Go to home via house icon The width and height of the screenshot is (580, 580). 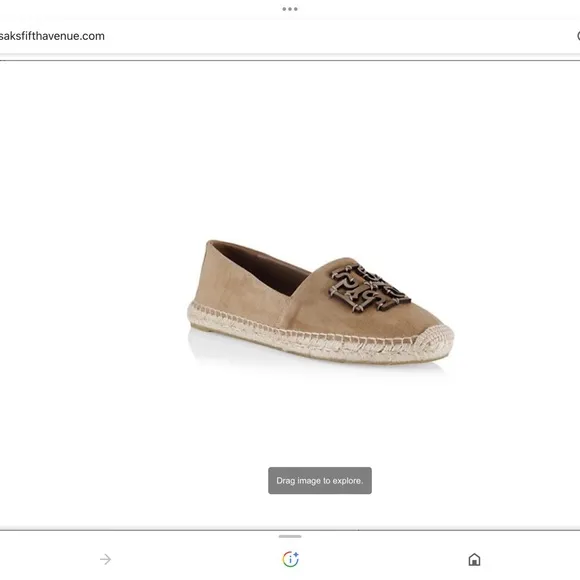pos(474,559)
